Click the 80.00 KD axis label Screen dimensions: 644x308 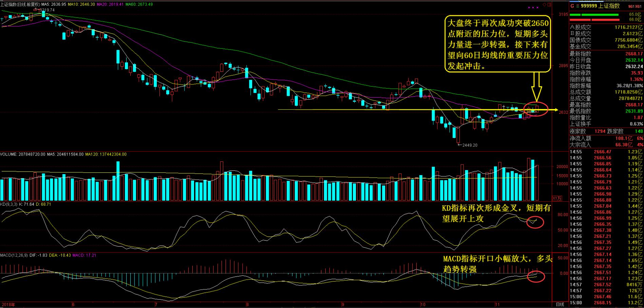coord(563,214)
